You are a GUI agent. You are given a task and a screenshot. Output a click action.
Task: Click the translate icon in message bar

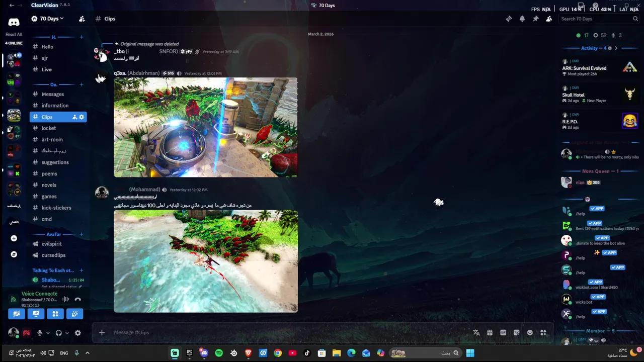[476, 332]
